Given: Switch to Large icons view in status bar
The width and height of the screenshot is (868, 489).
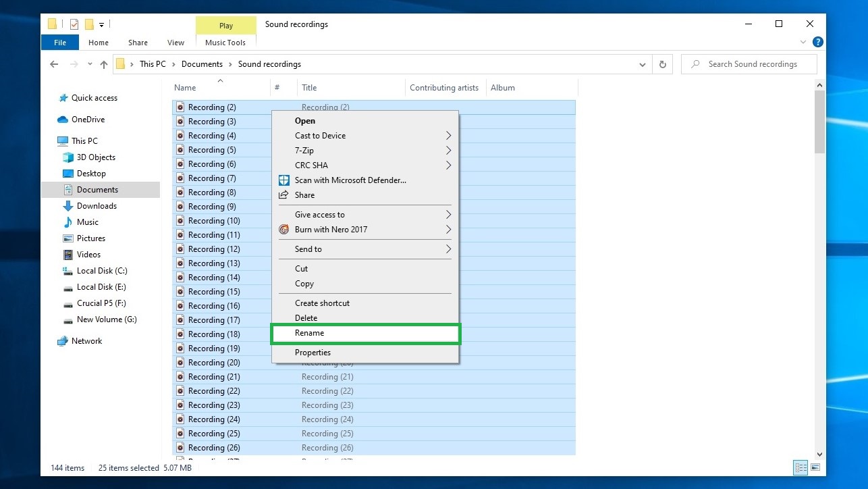Looking at the screenshot, I should (815, 467).
